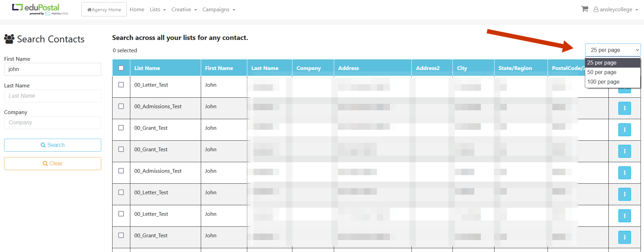The width and height of the screenshot is (644, 252).
Task: Toggle the select-all checkbox in table header
Action: 121,68
